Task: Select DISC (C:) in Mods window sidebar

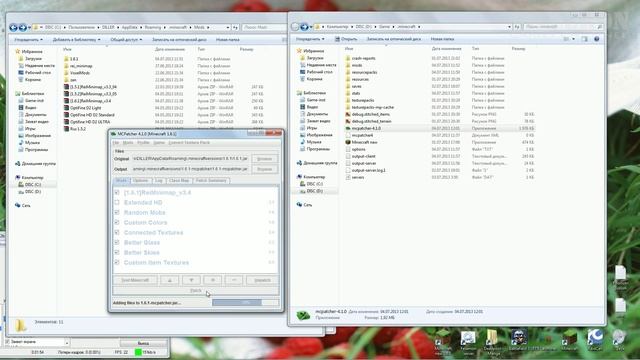Action: pyautogui.click(x=32, y=184)
